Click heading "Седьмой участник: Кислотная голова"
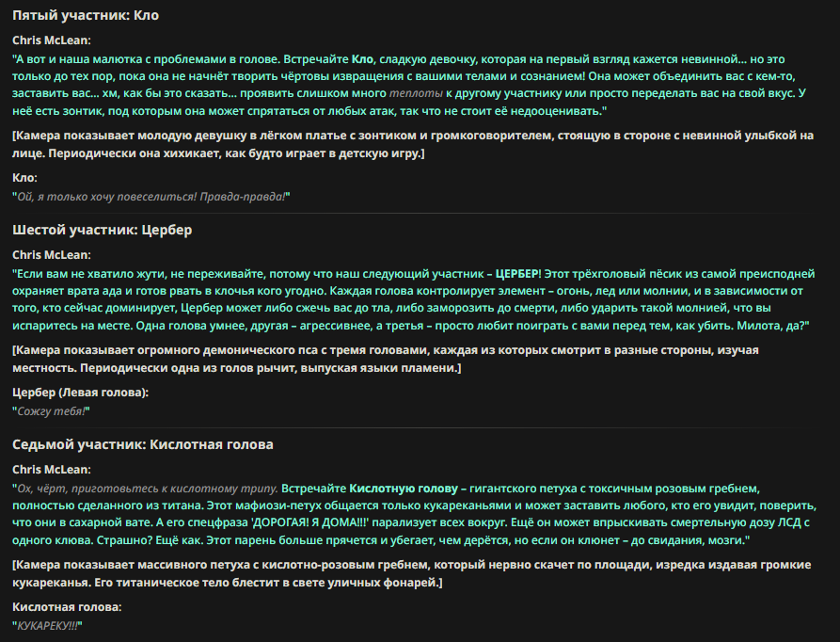This screenshot has height=642, width=840. (x=143, y=444)
